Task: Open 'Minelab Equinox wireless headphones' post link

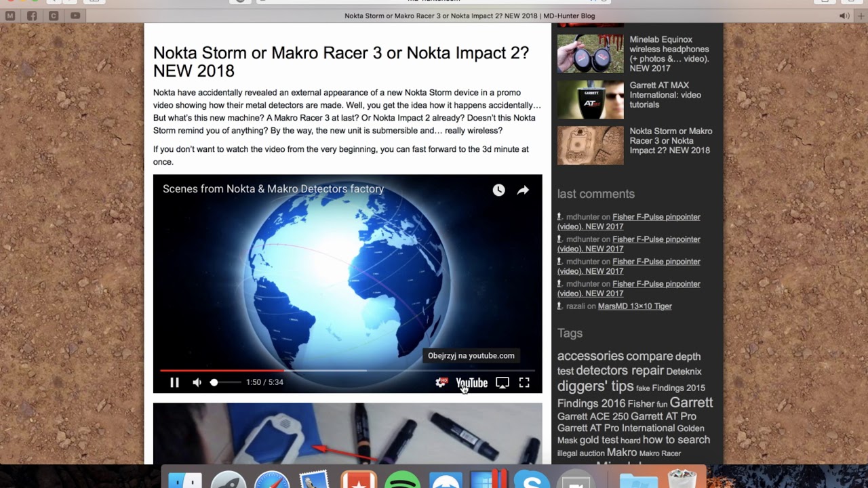Action: (x=669, y=54)
